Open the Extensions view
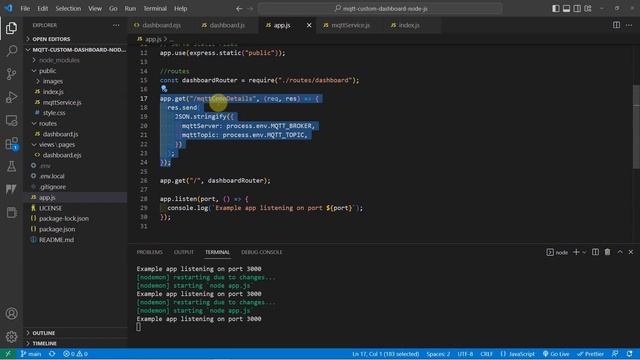 [11, 144]
